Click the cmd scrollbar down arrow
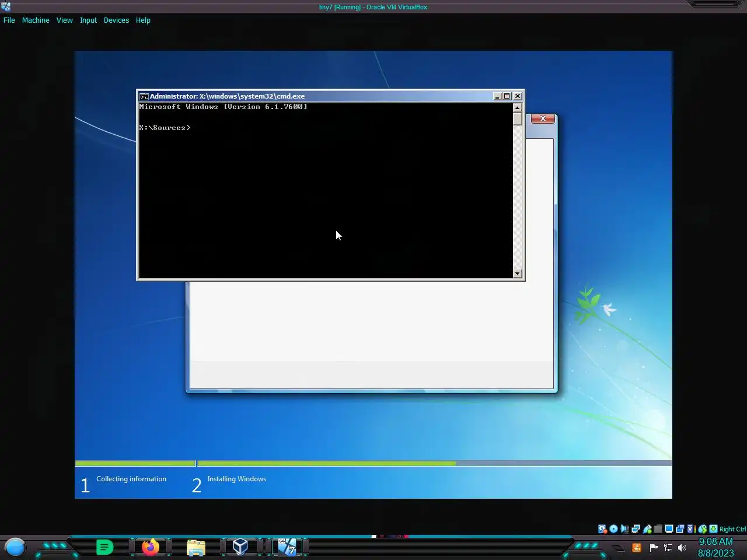Viewport: 747px width, 560px height. [x=517, y=274]
